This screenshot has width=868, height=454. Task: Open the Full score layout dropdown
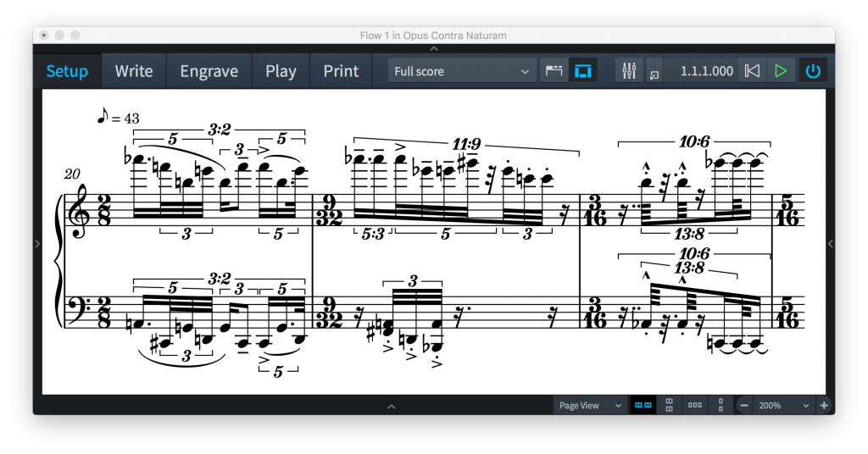[462, 71]
